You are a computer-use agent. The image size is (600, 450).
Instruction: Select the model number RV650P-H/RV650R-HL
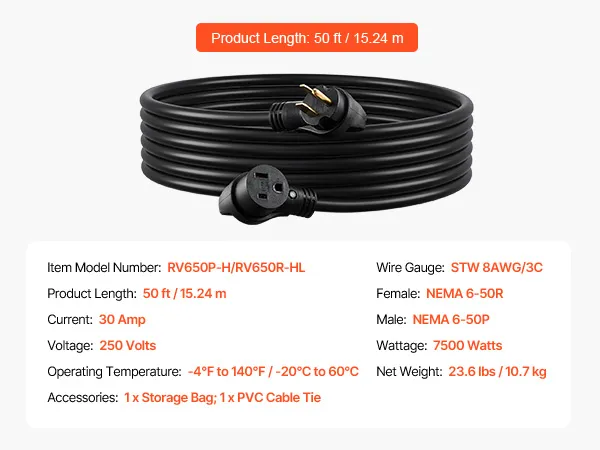236,267
